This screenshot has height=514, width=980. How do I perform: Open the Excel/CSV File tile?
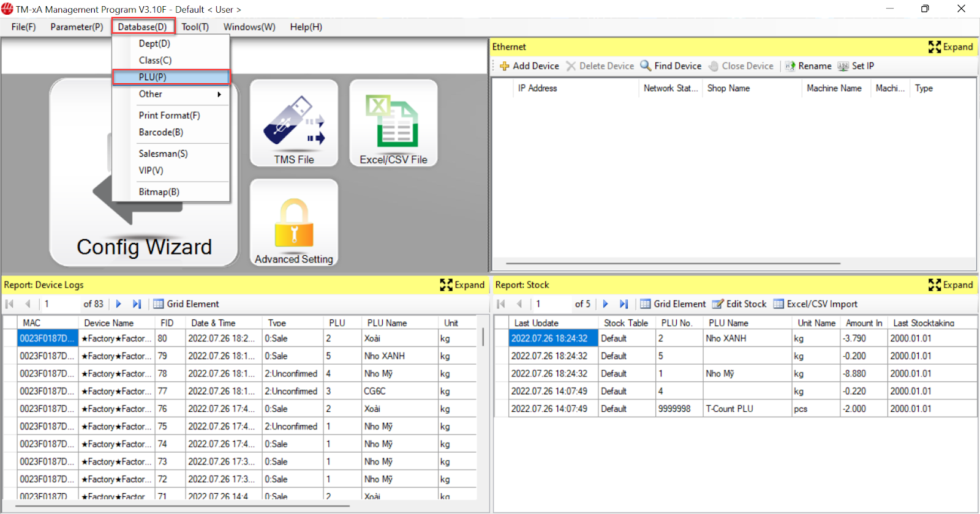tap(393, 124)
